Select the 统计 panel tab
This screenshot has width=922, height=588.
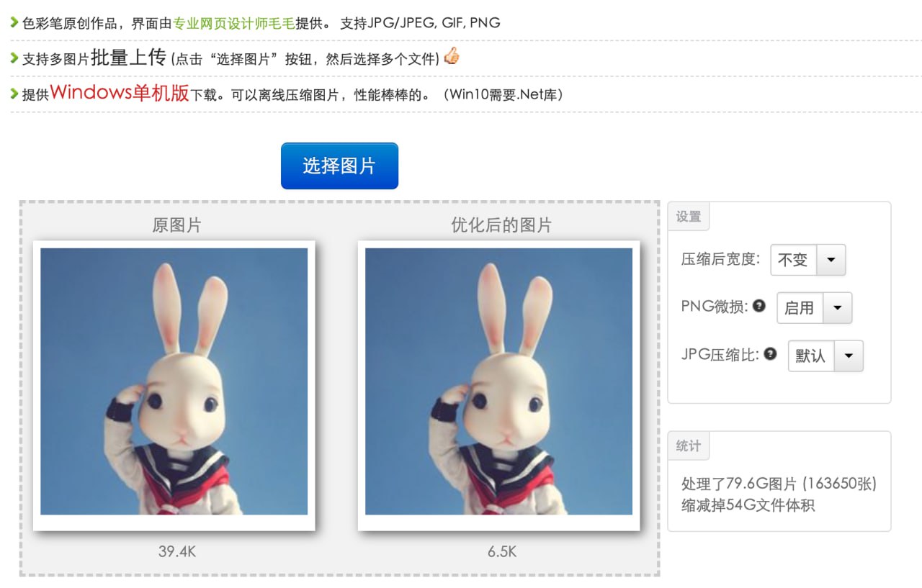(689, 446)
